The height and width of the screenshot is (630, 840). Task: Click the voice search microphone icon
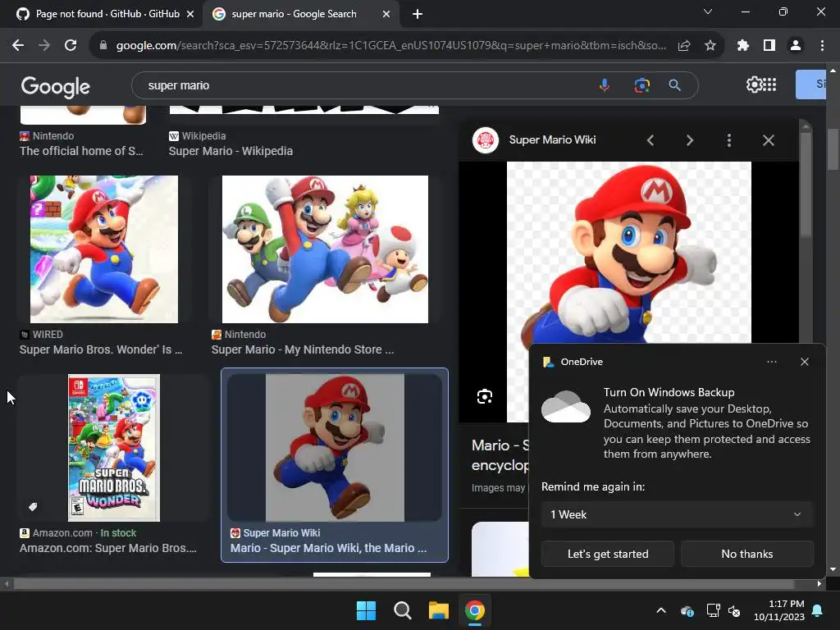(x=605, y=85)
